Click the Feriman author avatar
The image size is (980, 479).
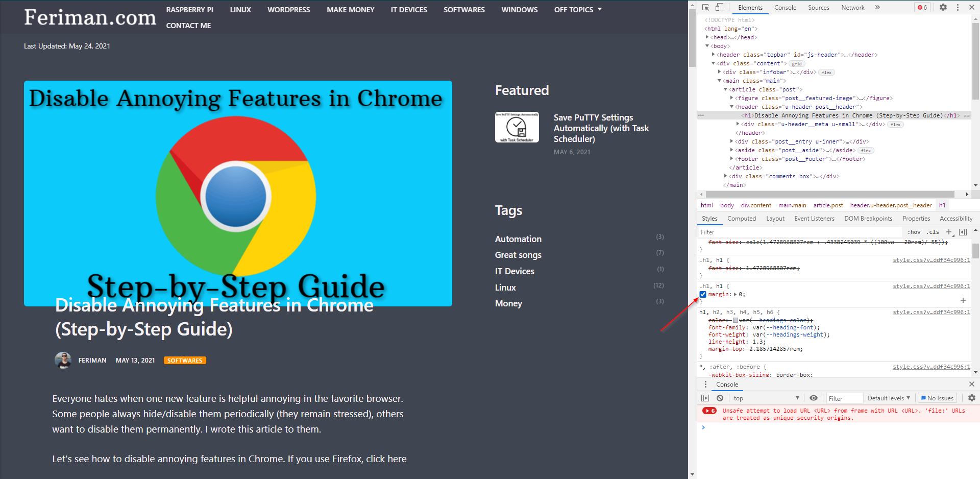[x=63, y=360]
